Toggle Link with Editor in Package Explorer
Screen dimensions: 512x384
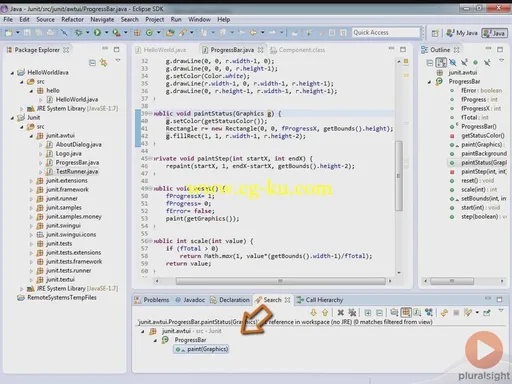tap(104, 62)
